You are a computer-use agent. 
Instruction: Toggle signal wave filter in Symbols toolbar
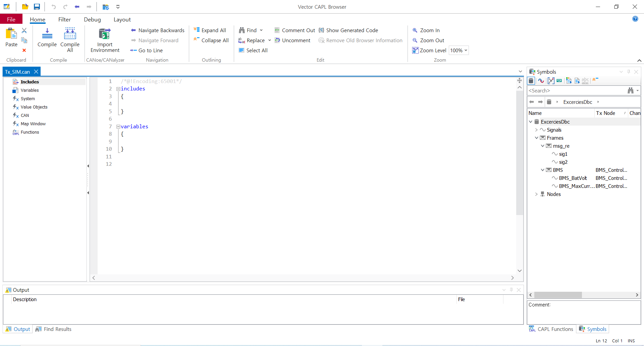coord(541,81)
